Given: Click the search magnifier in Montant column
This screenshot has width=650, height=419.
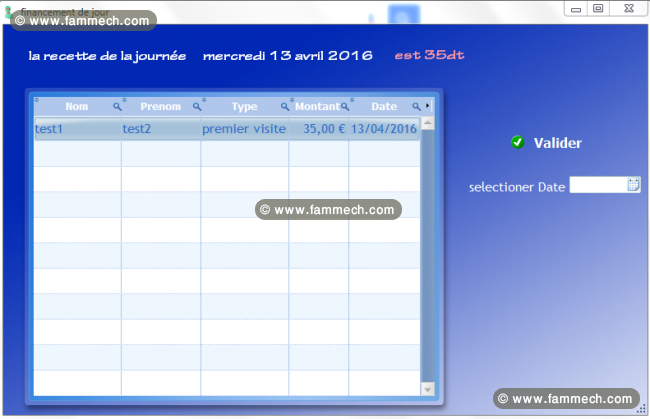Looking at the screenshot, I should 345,107.
